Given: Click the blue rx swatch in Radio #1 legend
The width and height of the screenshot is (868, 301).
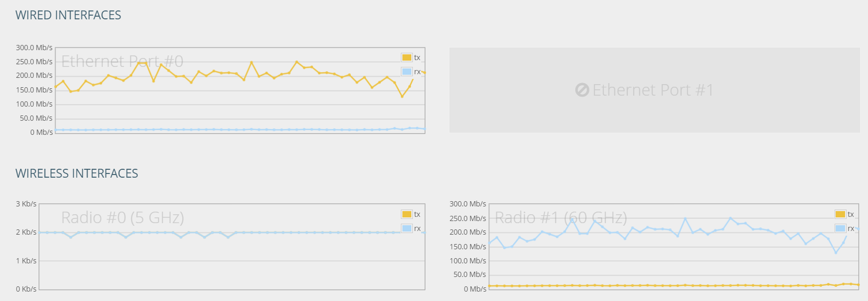Looking at the screenshot, I should [840, 228].
